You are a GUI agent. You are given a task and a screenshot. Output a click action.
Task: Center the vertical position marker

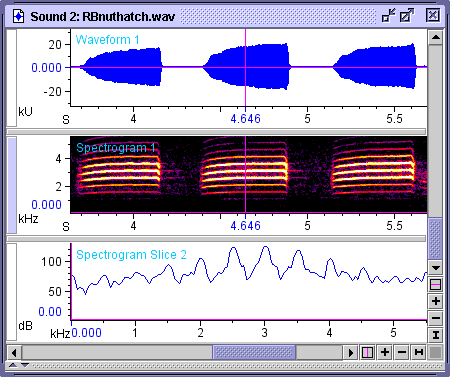pyautogui.click(x=435, y=284)
